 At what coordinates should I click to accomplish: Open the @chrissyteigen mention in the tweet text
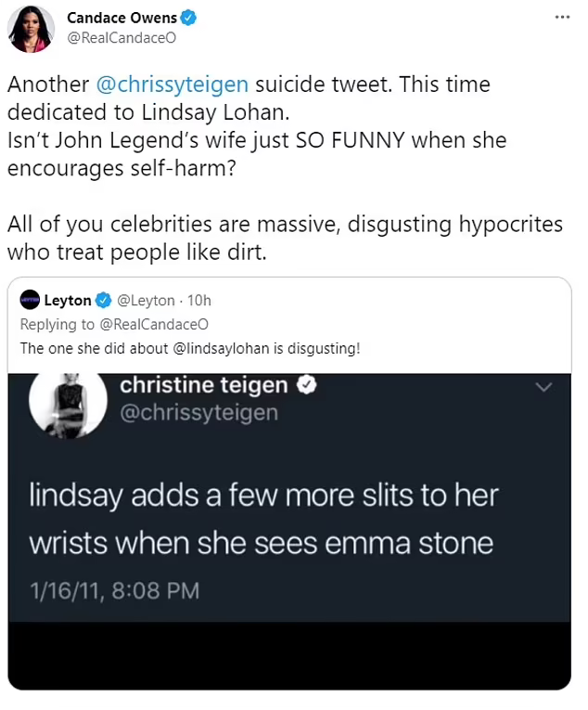coord(172,84)
